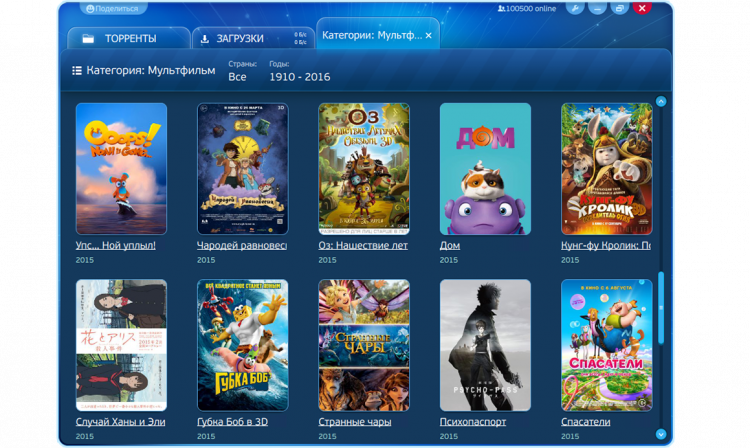Screen dimensions: 750x448
Task: Minimize the application window
Action: [597, 8]
